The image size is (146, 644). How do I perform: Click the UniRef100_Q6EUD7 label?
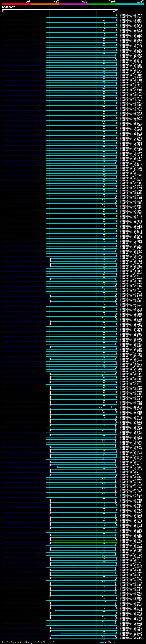click(x=131, y=349)
